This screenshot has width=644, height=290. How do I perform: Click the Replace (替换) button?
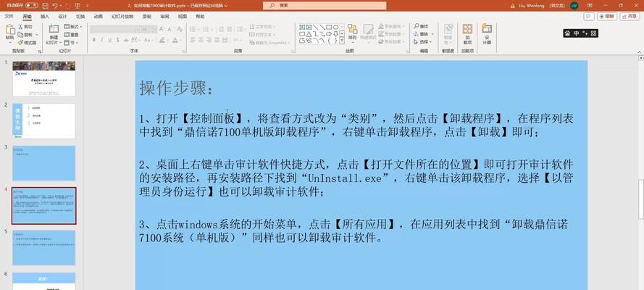[422, 34]
